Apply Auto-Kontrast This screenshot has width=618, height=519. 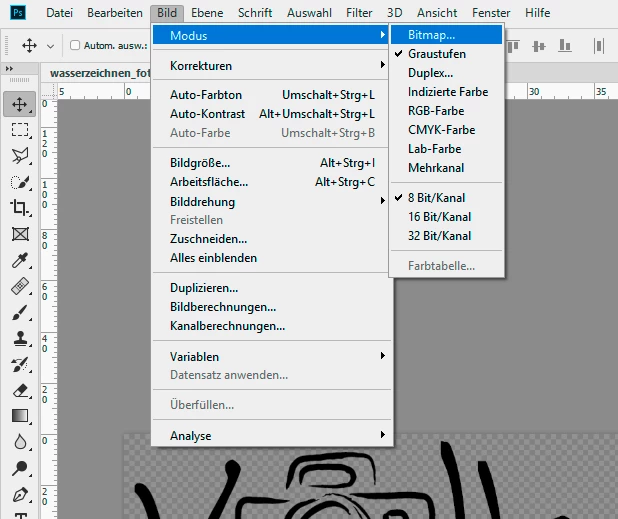270,114
